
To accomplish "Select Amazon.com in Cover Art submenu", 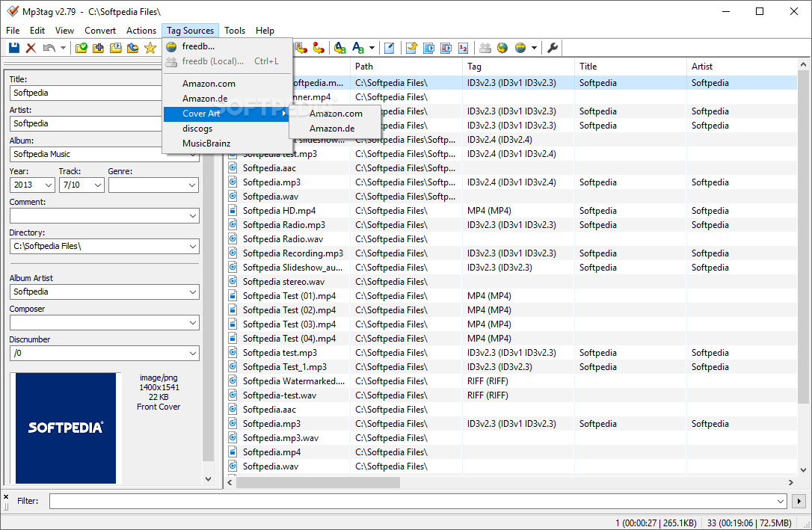I will (336, 114).
